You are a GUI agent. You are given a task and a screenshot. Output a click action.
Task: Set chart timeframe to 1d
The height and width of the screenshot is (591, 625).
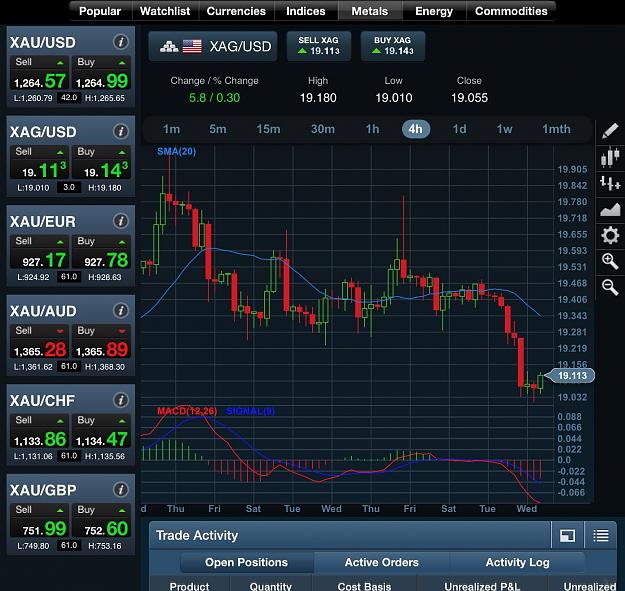pos(459,129)
